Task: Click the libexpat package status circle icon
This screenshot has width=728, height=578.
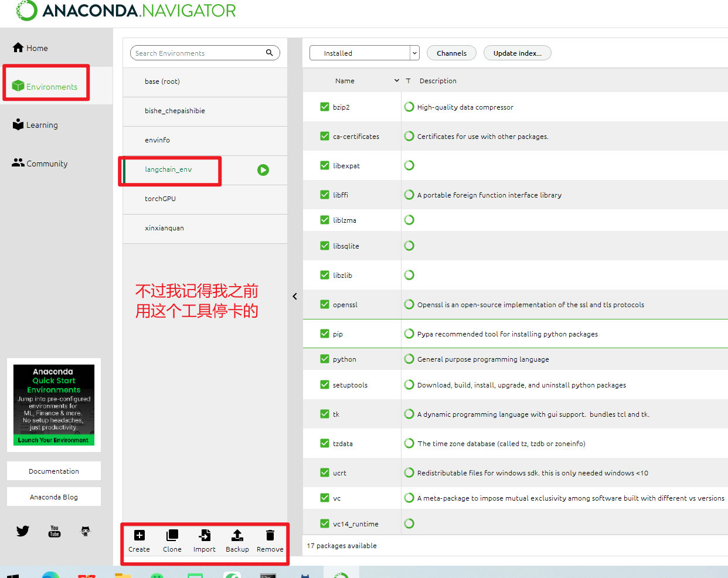Action: click(409, 165)
